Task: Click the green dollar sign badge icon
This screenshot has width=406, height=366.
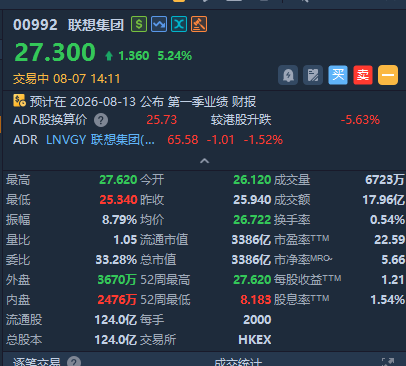Action: 139,24
